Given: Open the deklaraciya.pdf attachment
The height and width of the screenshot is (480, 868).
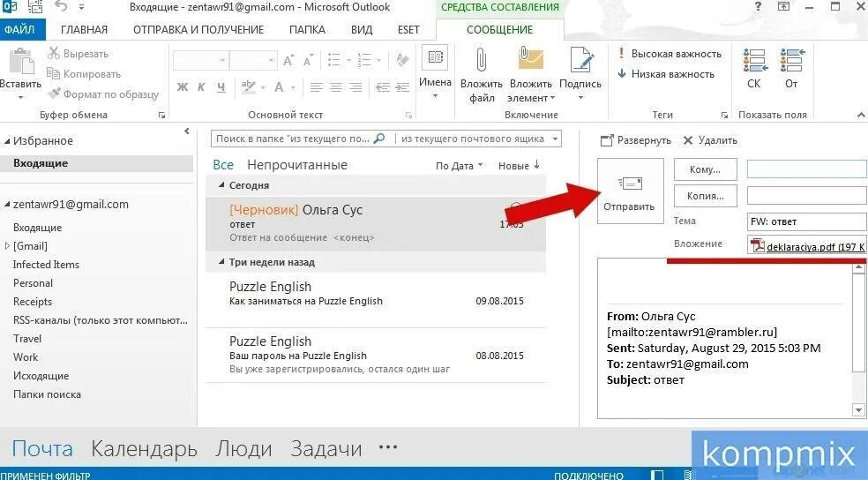Looking at the screenshot, I should [x=808, y=246].
